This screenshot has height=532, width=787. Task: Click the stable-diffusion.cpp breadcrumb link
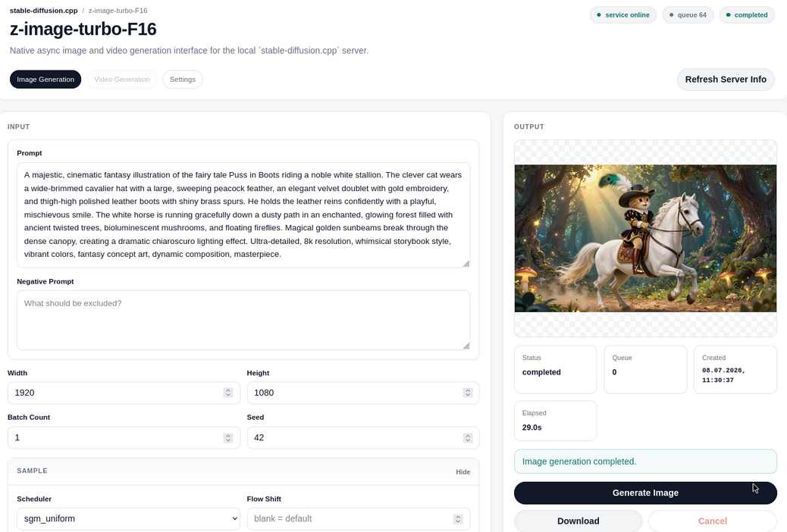pyautogui.click(x=44, y=11)
